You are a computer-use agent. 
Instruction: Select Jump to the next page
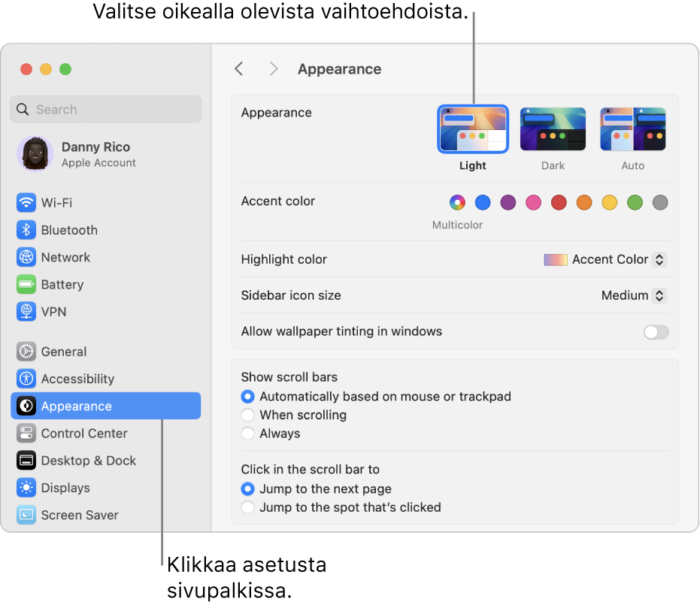(x=248, y=489)
